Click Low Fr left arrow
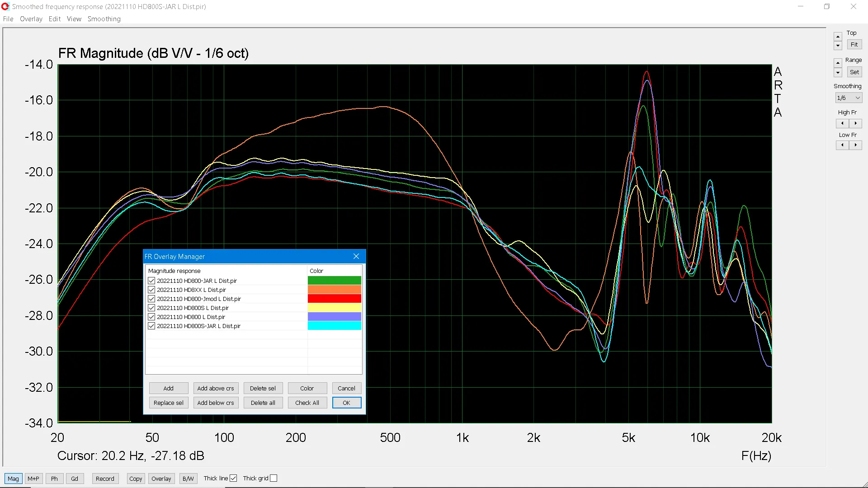868x488 pixels. 842,145
